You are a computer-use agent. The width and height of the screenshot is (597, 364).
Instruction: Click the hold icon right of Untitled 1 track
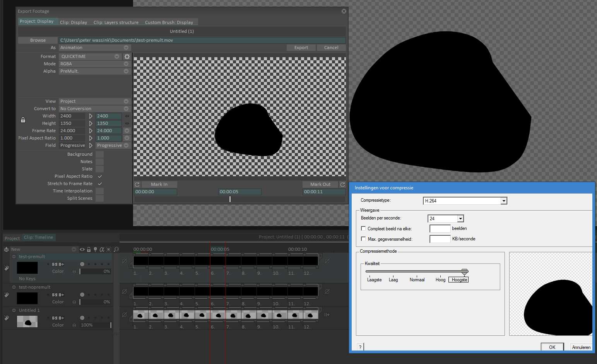click(x=327, y=315)
